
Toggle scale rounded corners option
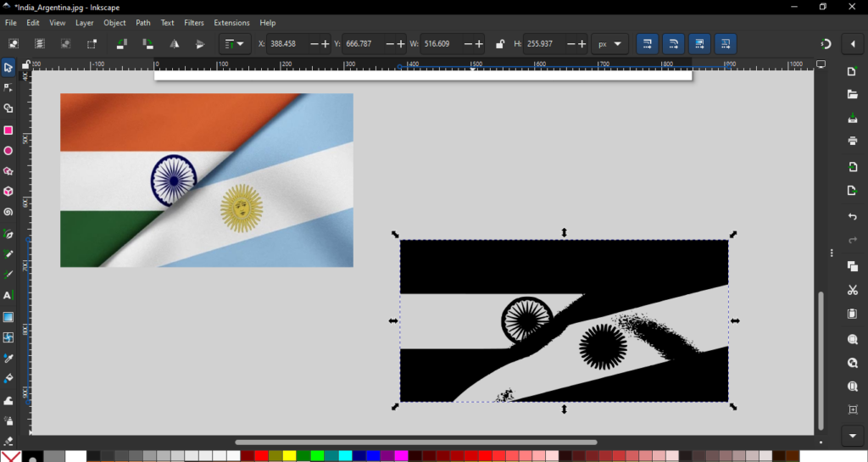coord(673,44)
